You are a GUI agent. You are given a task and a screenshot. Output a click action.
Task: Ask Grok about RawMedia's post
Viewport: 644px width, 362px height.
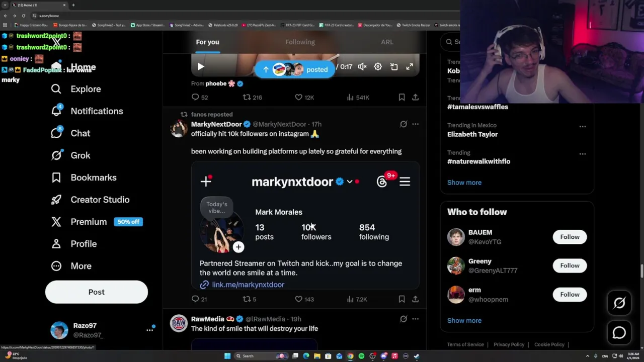(404, 319)
